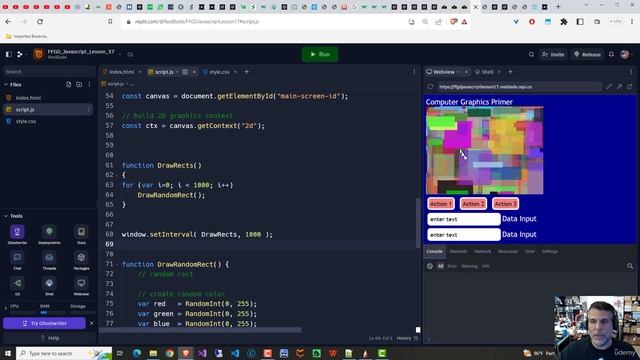Close the index.html editor tab
Image resolution: width=640 pixels, height=360 pixels.
(140, 72)
